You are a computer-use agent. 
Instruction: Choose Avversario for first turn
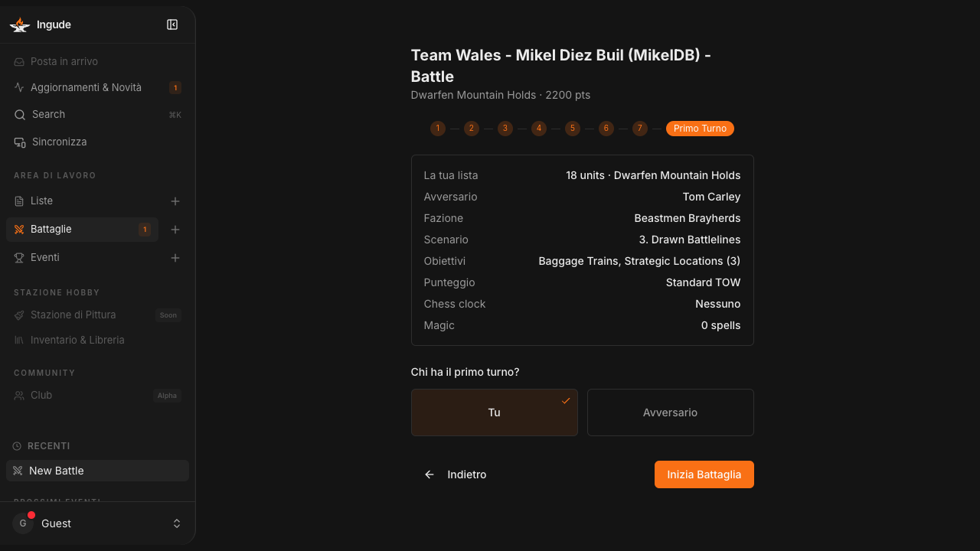(x=671, y=412)
